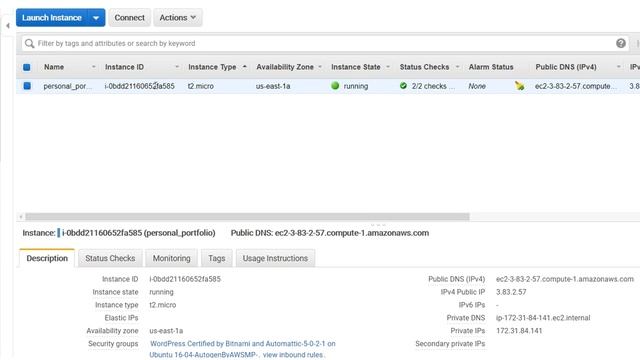Open the Usage Instructions tab
640x360 pixels.
tap(275, 258)
